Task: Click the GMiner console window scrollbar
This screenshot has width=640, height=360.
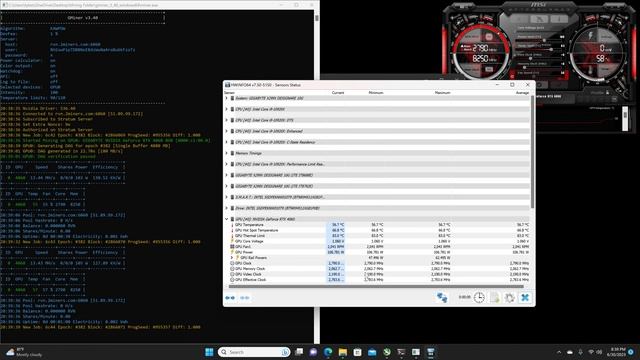Action: [x=316, y=18]
